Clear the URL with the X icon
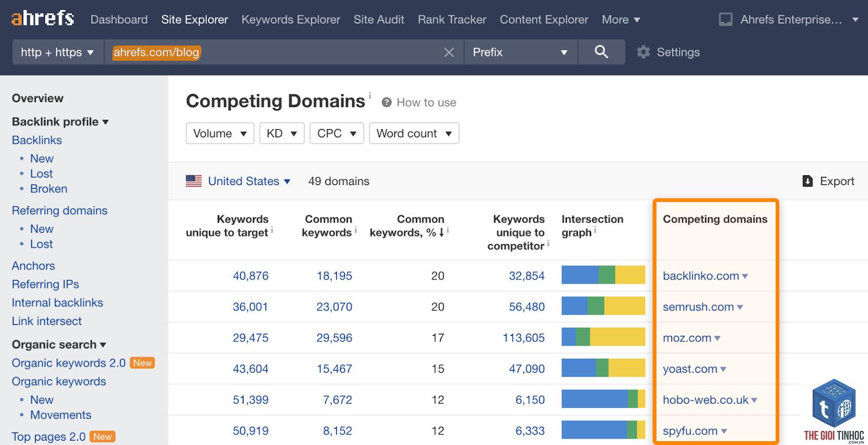 449,52
